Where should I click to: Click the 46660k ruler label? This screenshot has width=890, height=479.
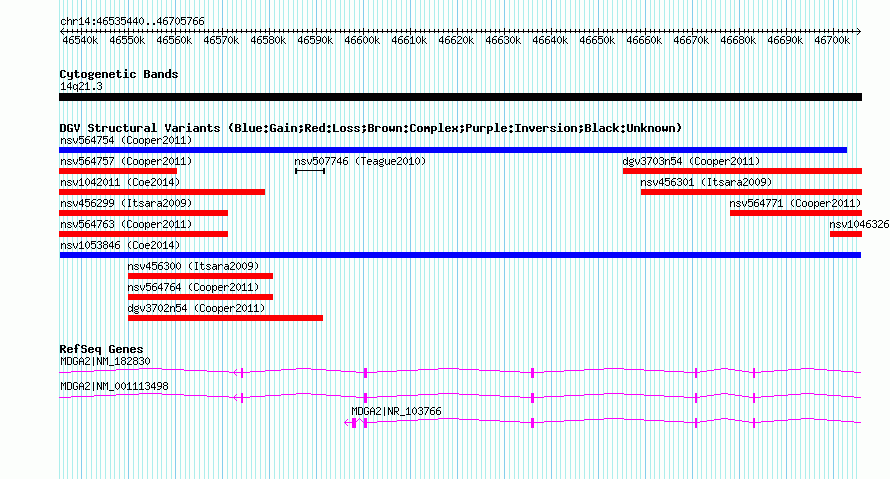(644, 40)
